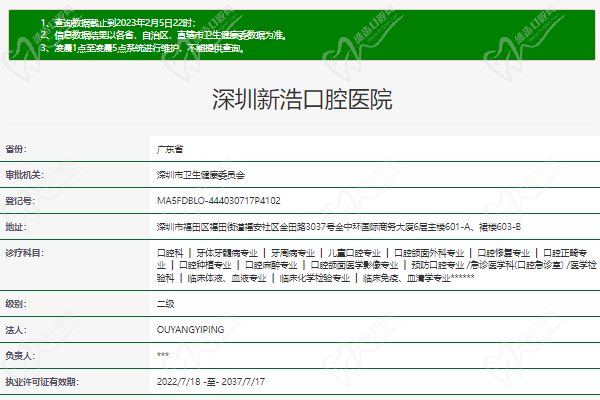The height and width of the screenshot is (400, 600).
Task: Click the 牙体牙髓病专业 entry
Action: (227, 253)
